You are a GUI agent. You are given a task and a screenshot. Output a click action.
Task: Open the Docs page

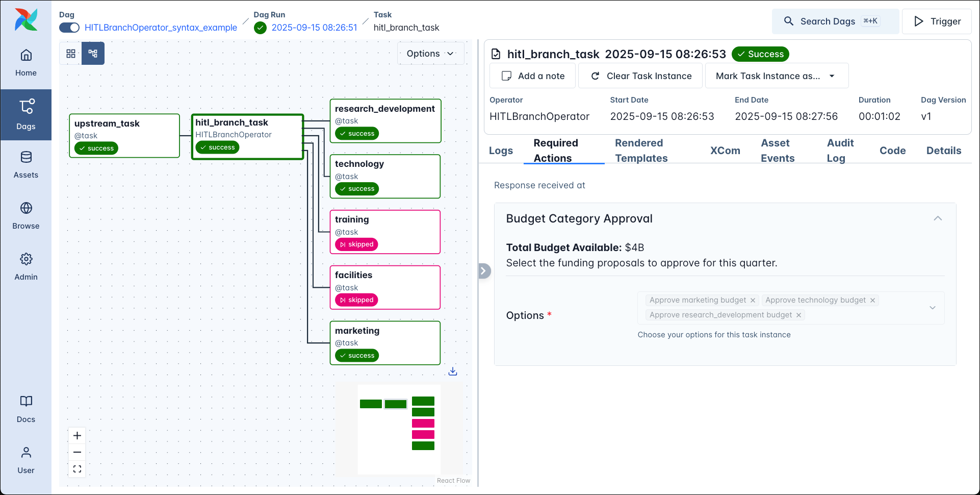(x=26, y=408)
